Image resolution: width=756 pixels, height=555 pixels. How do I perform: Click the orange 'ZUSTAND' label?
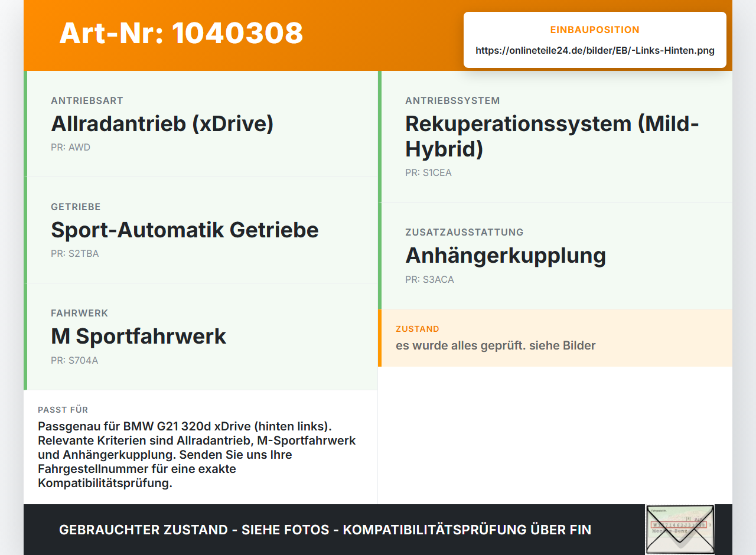418,329
